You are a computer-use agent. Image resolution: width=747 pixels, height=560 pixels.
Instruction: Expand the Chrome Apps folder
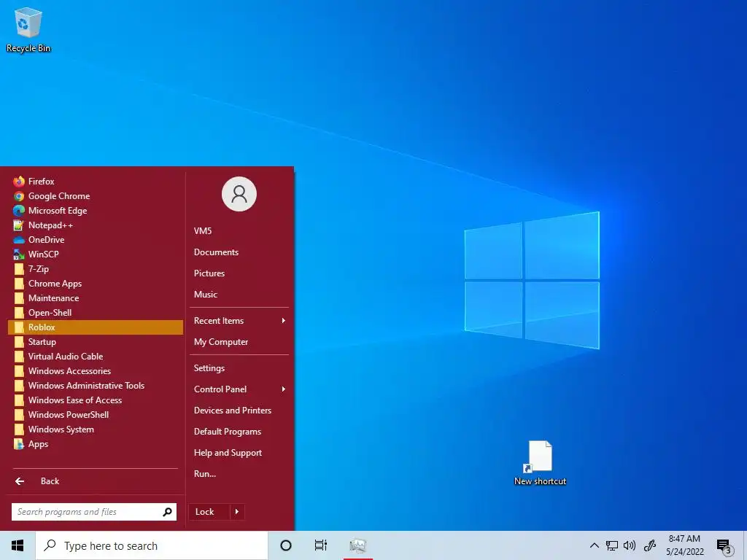tap(96, 284)
